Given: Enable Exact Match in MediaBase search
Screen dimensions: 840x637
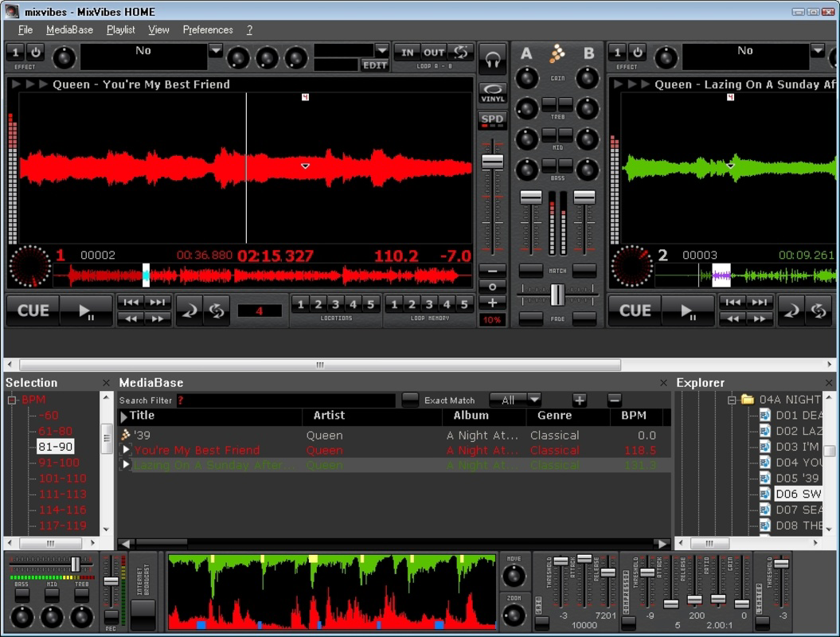Looking at the screenshot, I should [x=412, y=400].
